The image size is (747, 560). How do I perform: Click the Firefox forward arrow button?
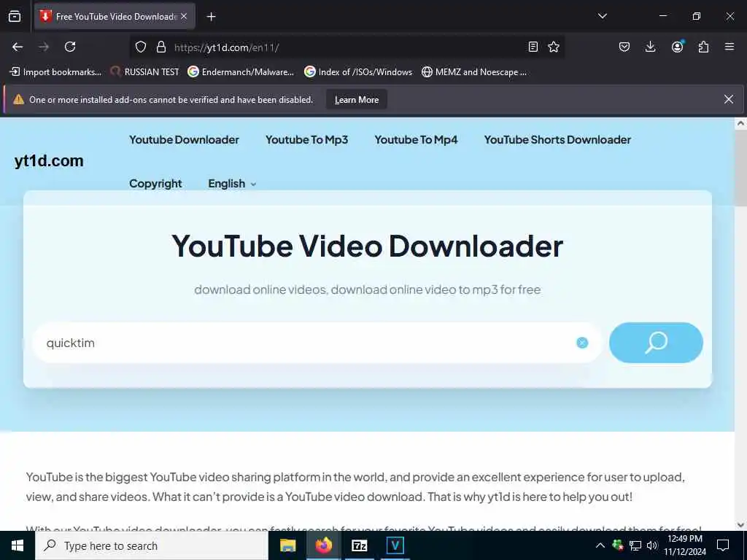(44, 47)
